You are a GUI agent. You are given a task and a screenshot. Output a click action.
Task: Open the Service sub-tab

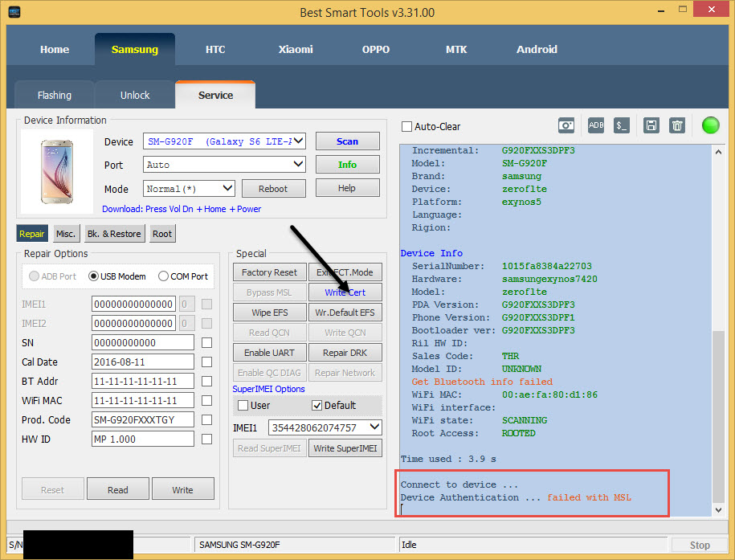[x=215, y=95]
